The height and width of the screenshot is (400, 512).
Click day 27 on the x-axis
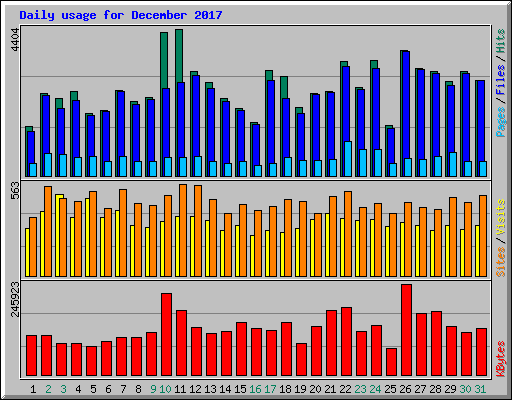pyautogui.click(x=420, y=389)
